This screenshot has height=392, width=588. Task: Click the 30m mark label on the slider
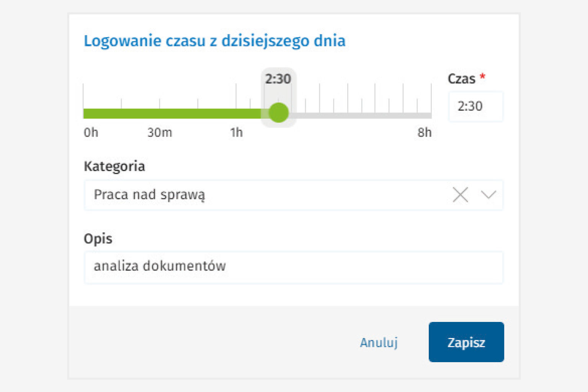click(x=160, y=132)
